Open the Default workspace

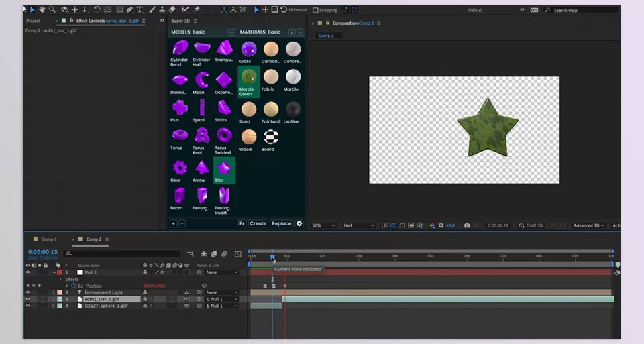click(x=475, y=10)
